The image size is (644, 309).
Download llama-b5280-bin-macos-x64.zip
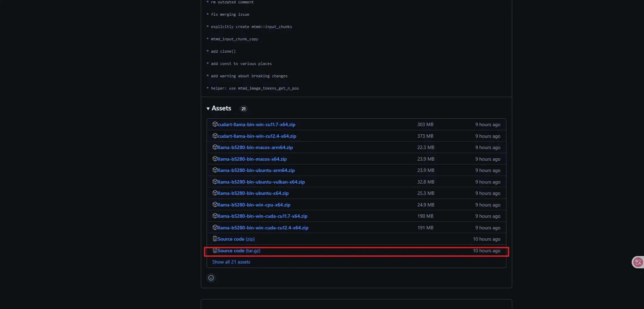point(252,159)
